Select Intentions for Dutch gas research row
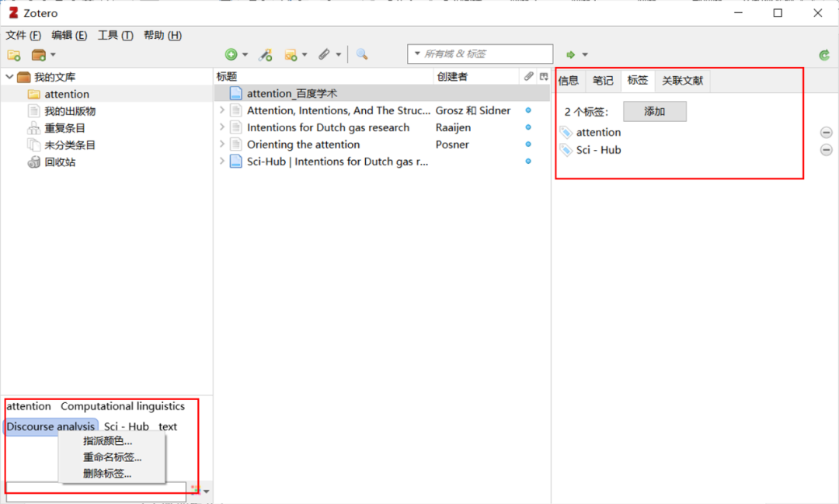 pyautogui.click(x=382, y=128)
